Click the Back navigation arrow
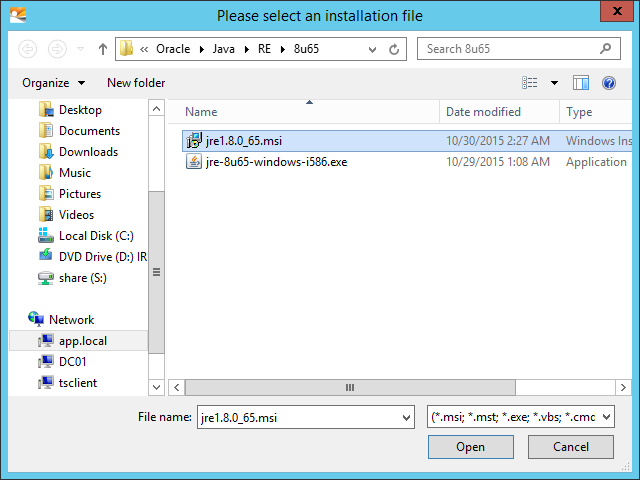This screenshot has width=640, height=480. (27, 49)
